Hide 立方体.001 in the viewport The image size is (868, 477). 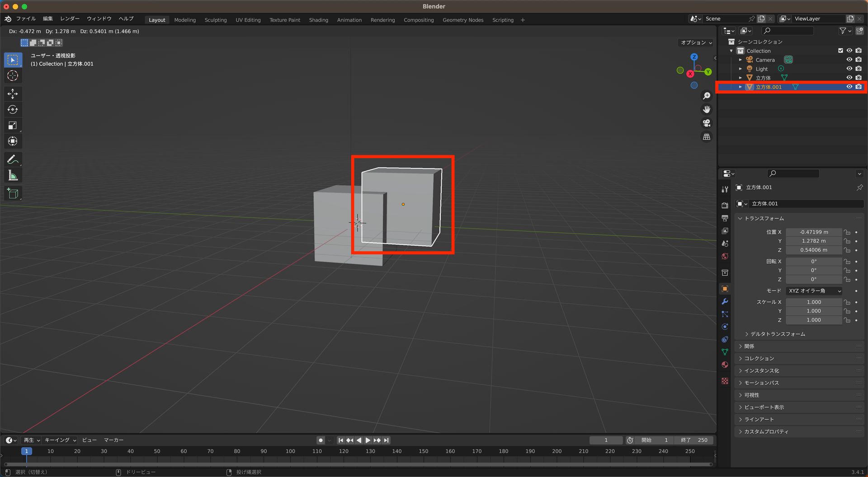tap(849, 87)
